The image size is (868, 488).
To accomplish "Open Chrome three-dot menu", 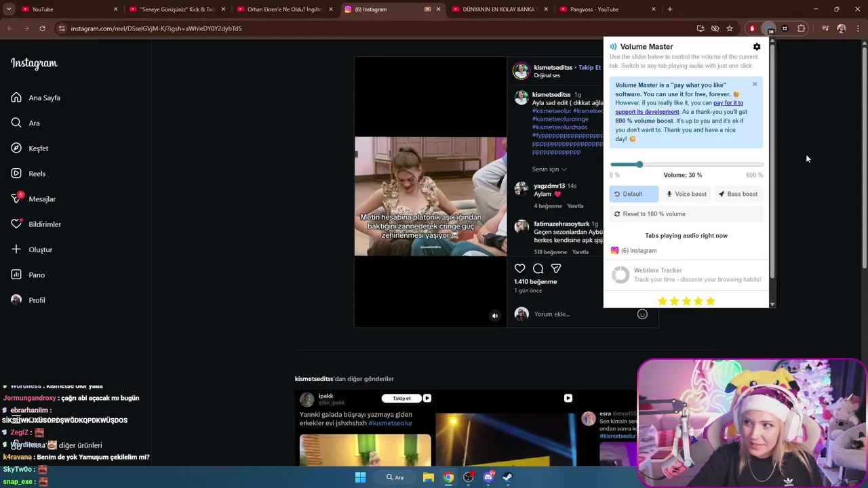I will click(858, 28).
